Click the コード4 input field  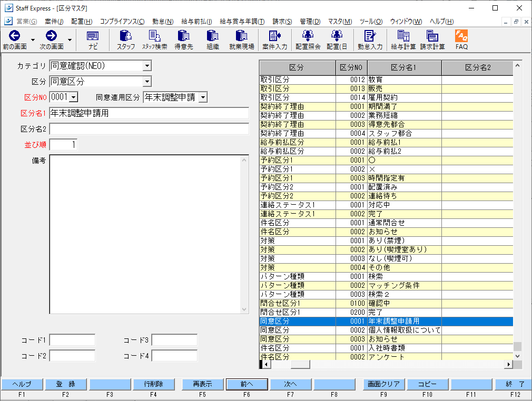174,356
